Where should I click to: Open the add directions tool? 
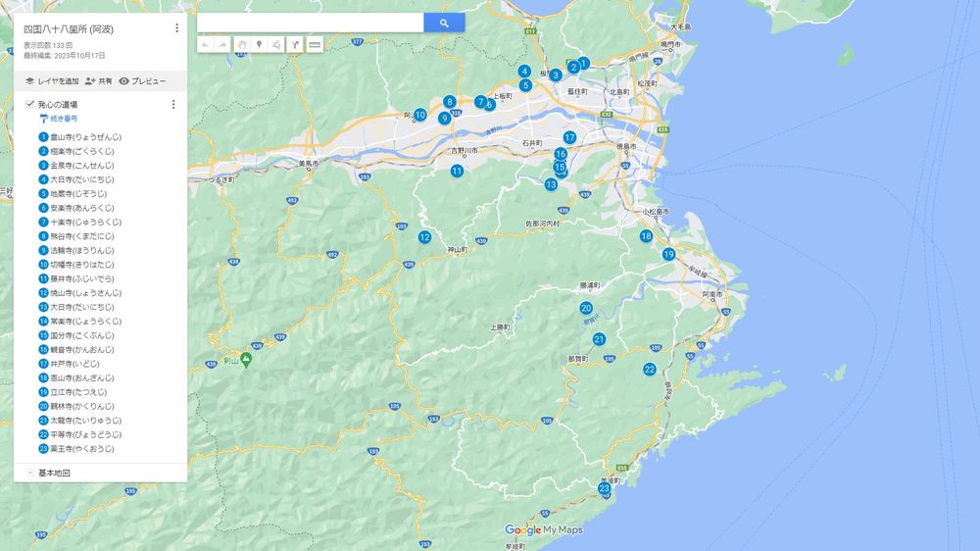coord(295,44)
